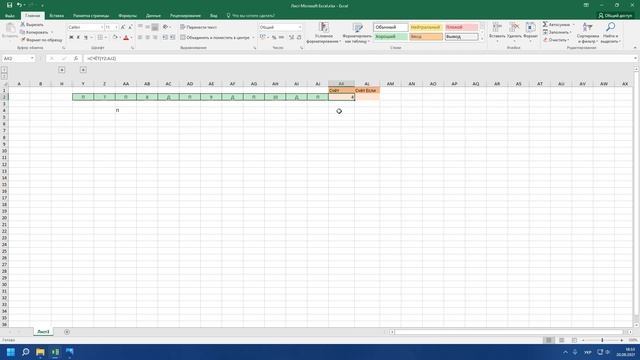
Task: Click the Undo arrow icon
Action: [19, 5]
